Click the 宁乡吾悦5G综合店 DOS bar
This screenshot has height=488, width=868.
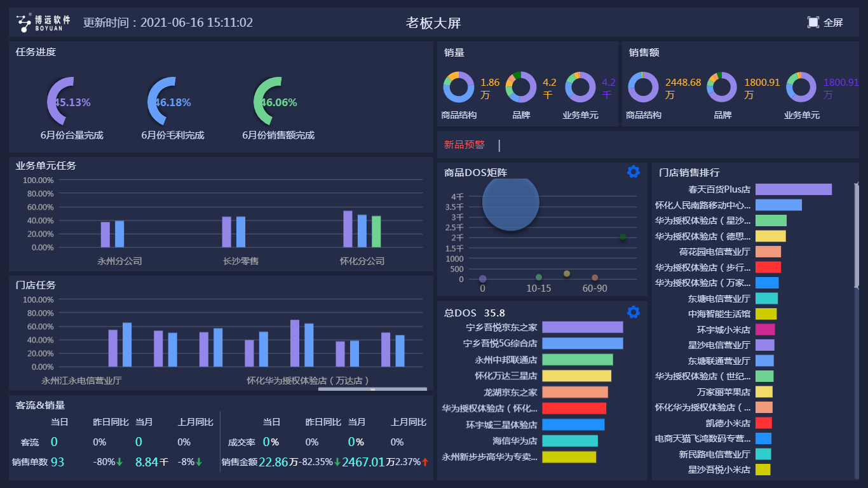[x=583, y=343]
